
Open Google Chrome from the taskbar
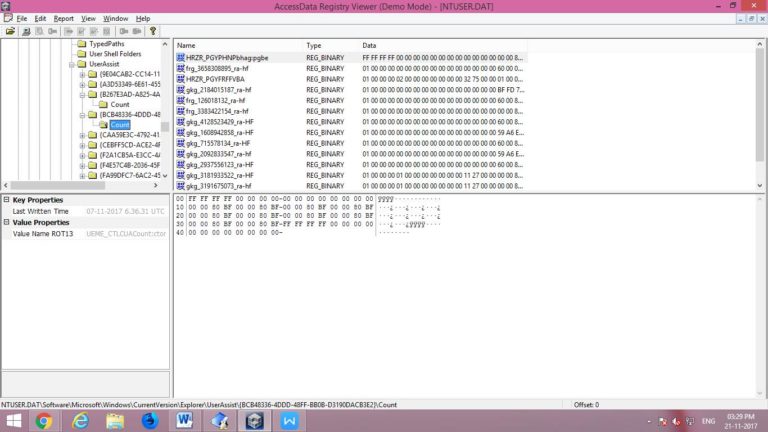pyautogui.click(x=44, y=421)
